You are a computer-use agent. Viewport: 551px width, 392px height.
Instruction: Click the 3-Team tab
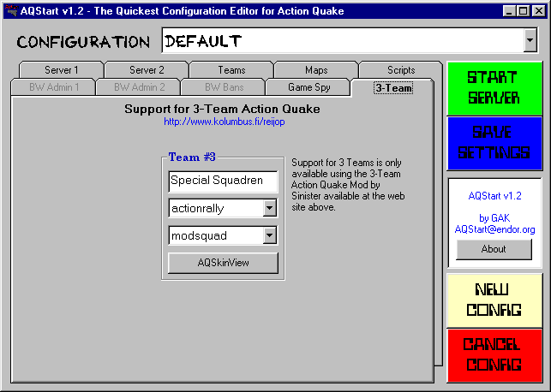(x=393, y=87)
